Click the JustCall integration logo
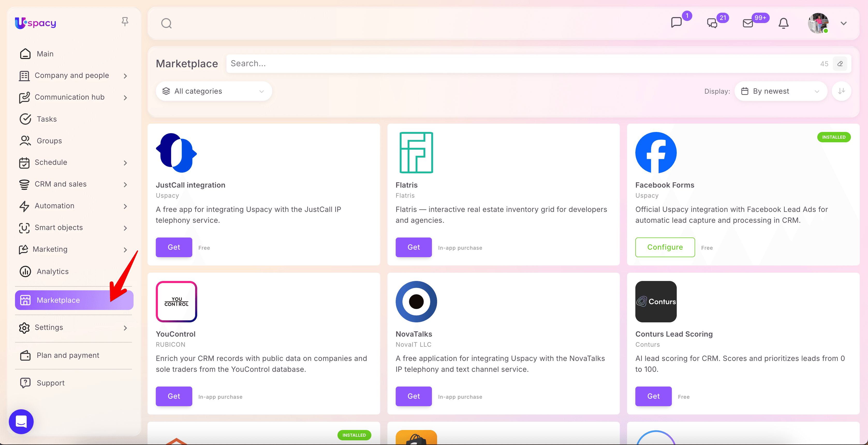Image resolution: width=868 pixels, height=445 pixels. 176,153
